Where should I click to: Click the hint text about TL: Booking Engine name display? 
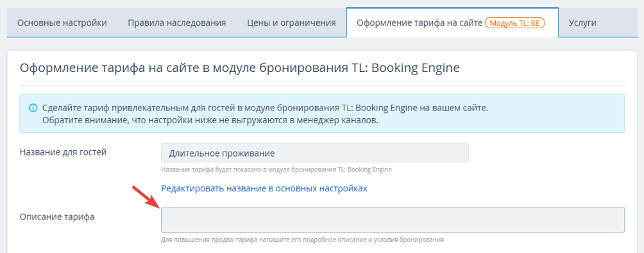coord(276,170)
